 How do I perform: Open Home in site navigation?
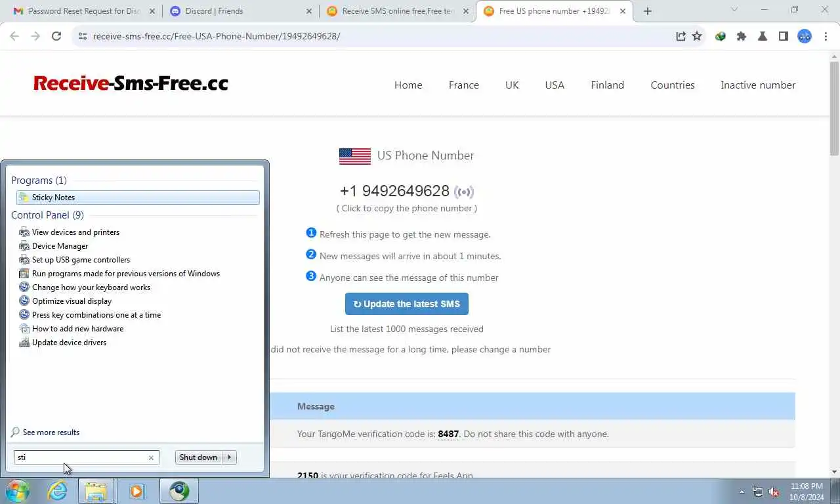tap(408, 85)
